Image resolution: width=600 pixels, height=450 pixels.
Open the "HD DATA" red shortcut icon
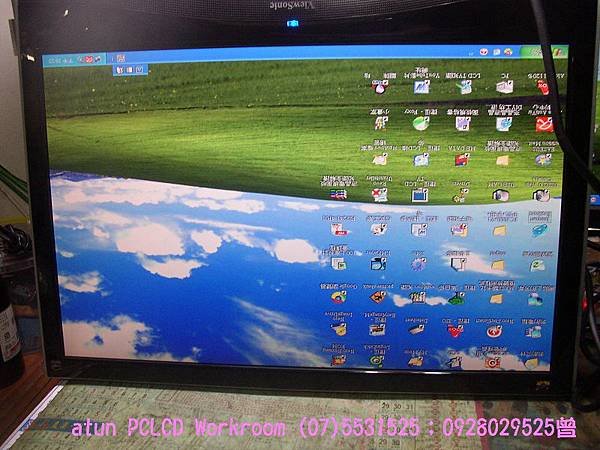pos(461,160)
